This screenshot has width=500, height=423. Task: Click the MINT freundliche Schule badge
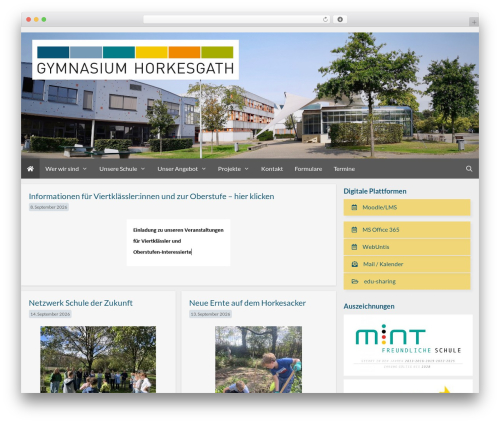tap(408, 345)
